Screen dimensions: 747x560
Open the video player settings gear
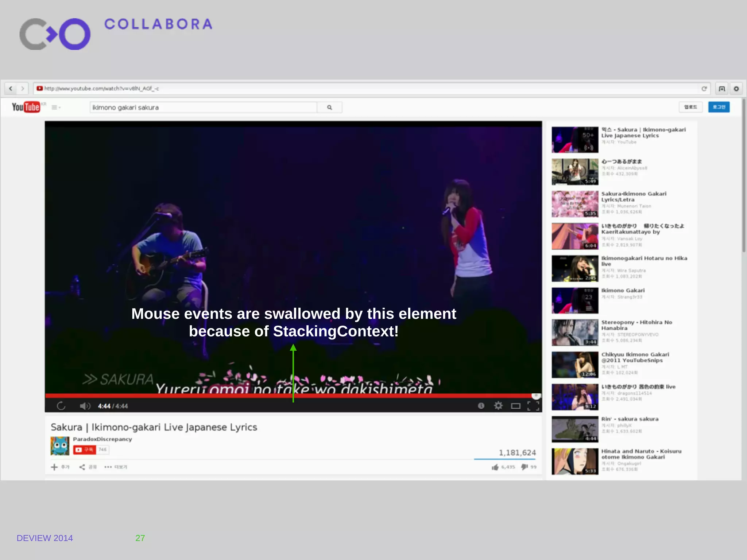tap(498, 405)
